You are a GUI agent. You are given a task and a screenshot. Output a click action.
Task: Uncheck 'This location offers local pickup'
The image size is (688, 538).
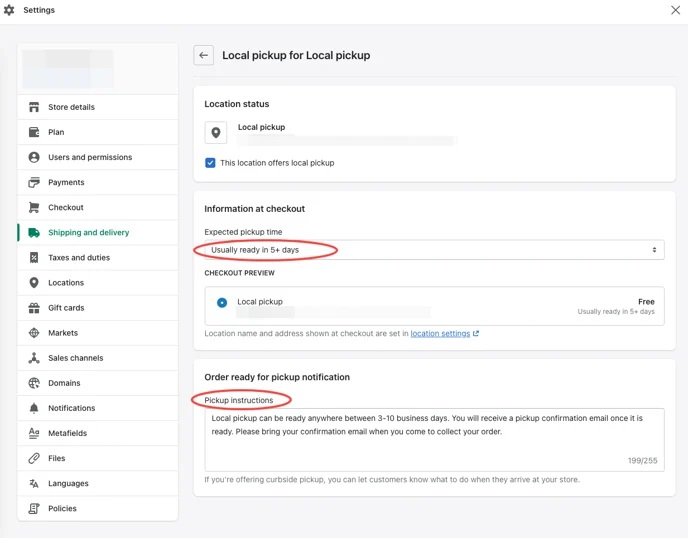(210, 163)
